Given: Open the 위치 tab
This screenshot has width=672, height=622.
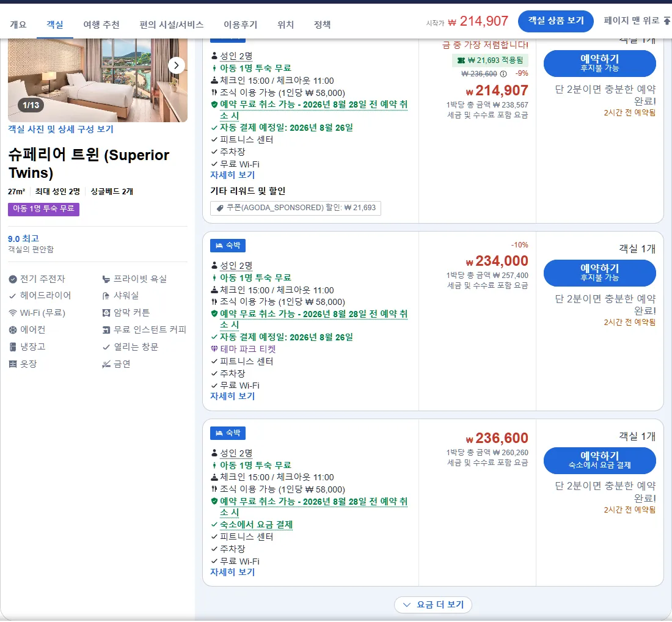Looking at the screenshot, I should pos(285,24).
